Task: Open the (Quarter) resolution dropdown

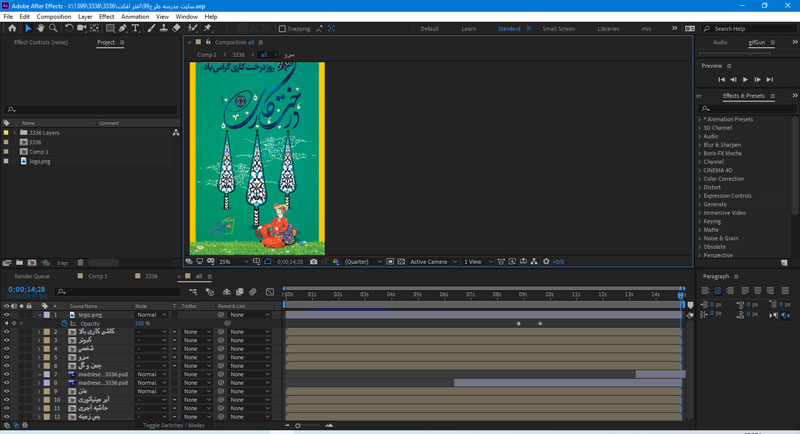Action: click(x=363, y=262)
